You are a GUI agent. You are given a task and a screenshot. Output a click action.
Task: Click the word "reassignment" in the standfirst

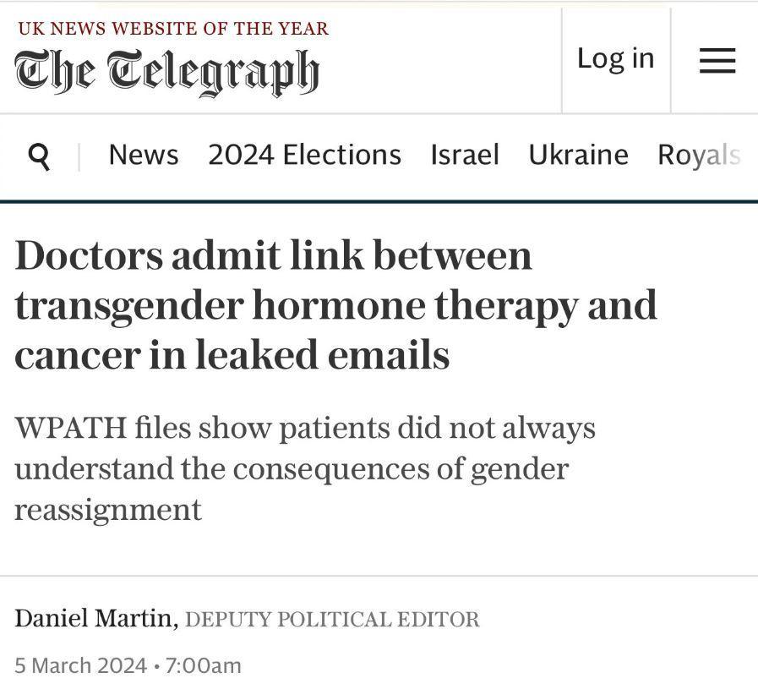(108, 510)
